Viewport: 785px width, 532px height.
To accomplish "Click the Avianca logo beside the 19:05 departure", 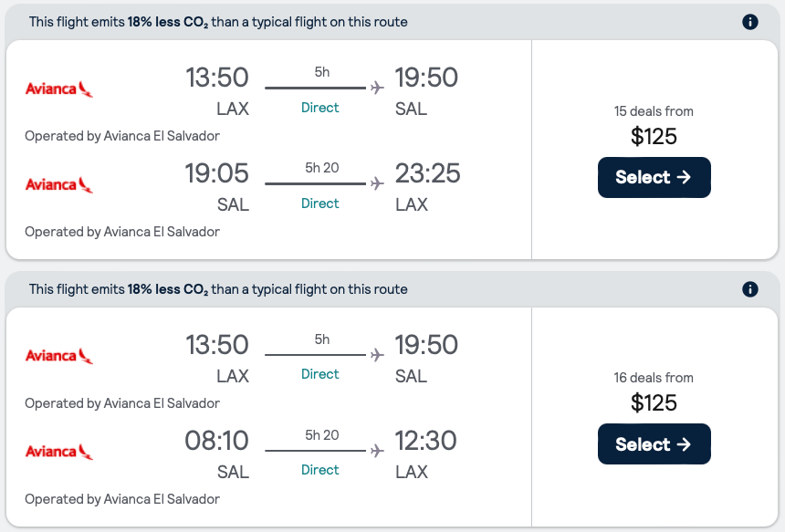I will click(x=59, y=184).
